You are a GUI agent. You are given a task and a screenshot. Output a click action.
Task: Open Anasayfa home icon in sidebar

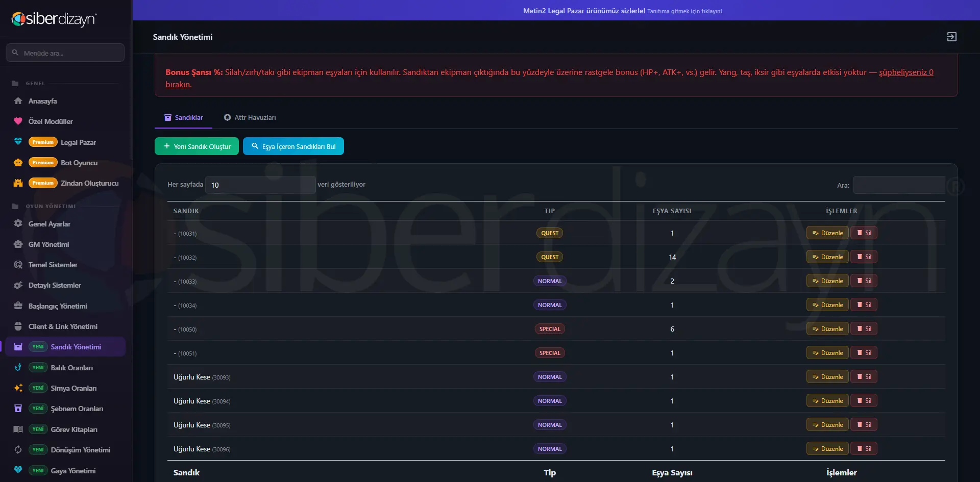18,101
